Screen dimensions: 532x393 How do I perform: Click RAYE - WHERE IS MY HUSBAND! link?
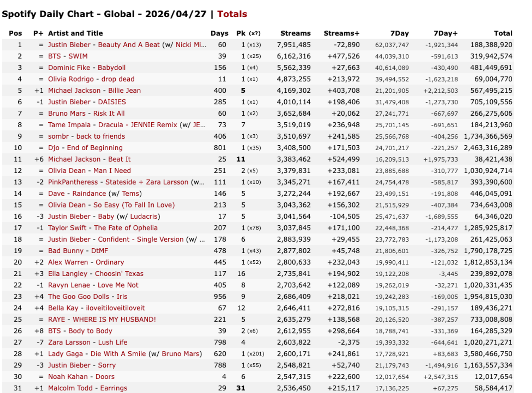click(x=102, y=320)
